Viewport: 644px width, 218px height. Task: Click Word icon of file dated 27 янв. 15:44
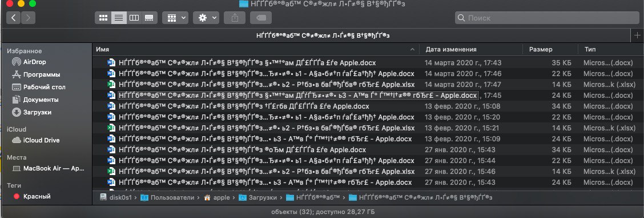point(111,160)
